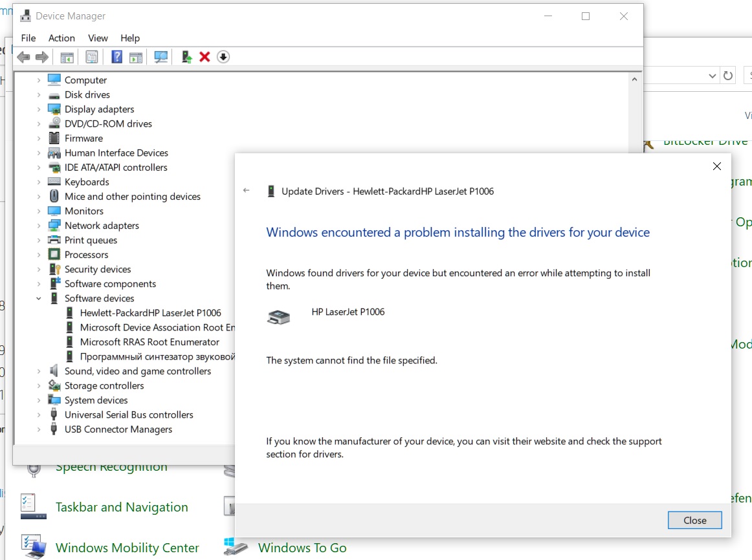The image size is (752, 560).
Task: Open the Properties toolbar icon
Action: [92, 57]
